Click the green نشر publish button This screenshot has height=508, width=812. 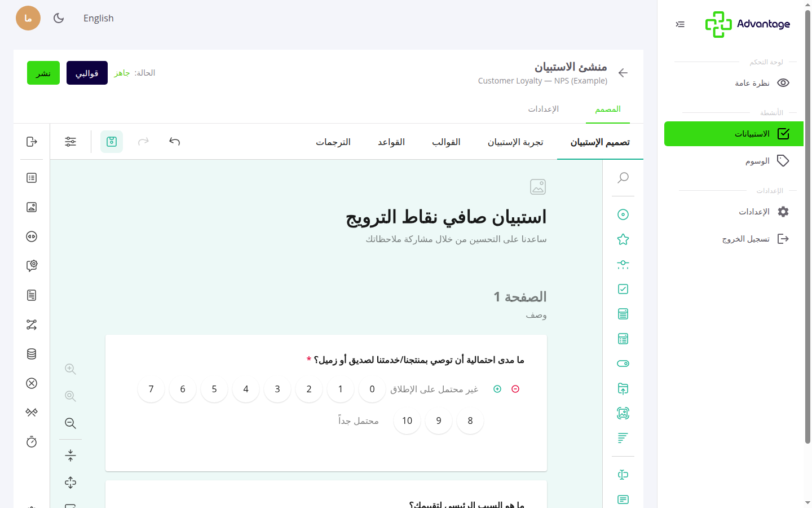point(43,73)
